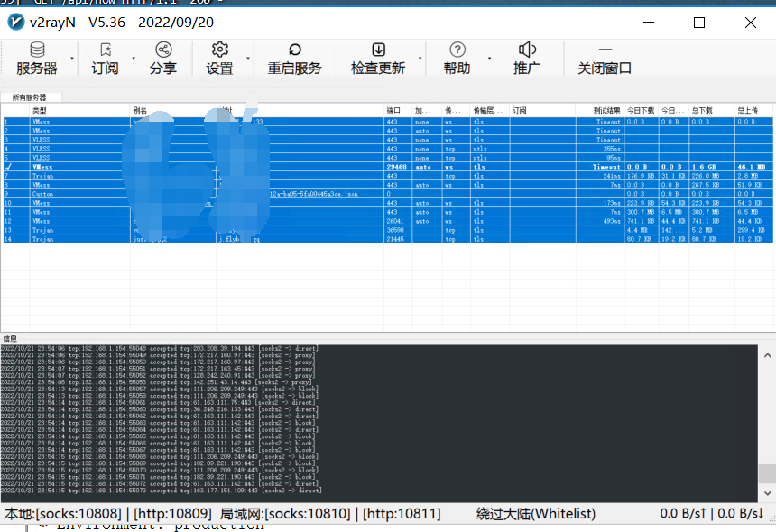Expand the dropdown arrow next to 订阅
Viewport: 776px width, 532px height.
click(x=132, y=60)
